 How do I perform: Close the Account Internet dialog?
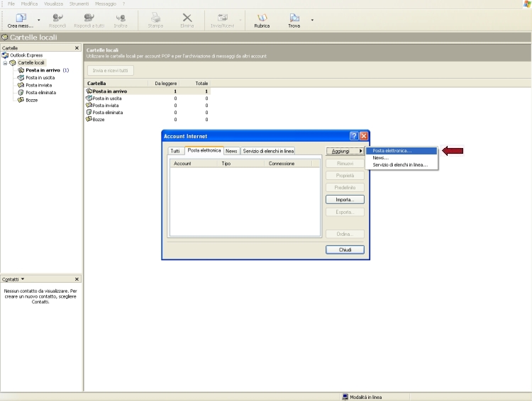(x=364, y=136)
